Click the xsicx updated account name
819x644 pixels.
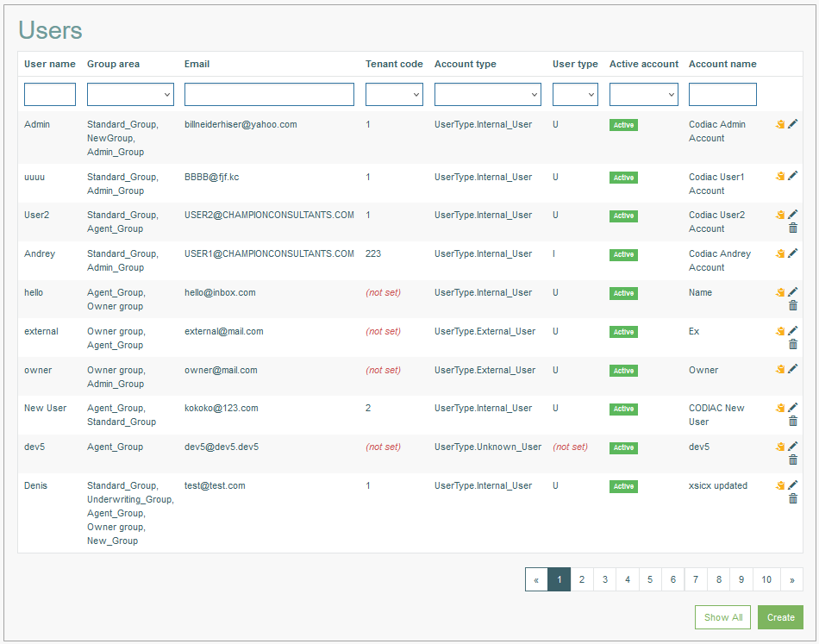pos(718,485)
